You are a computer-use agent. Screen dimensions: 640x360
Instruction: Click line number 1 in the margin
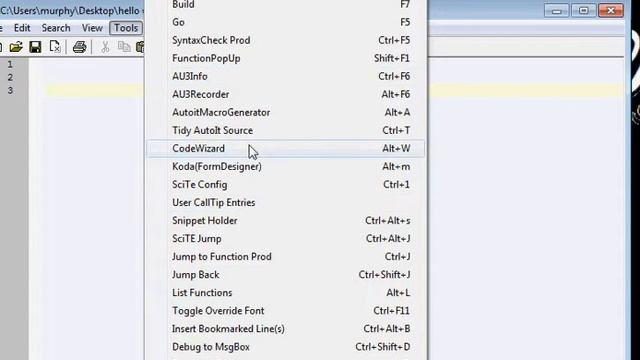click(x=10, y=64)
